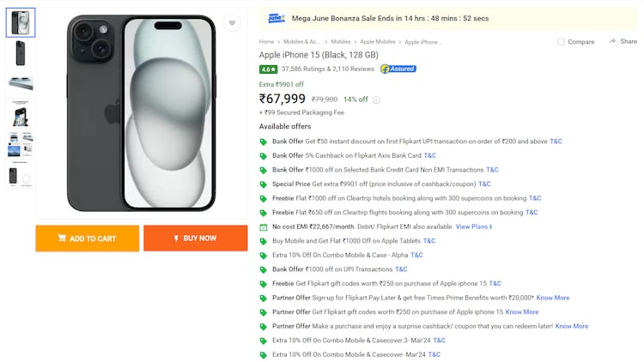The height and width of the screenshot is (362, 644).
Task: Click the Mega June Bonanza sale logo
Action: coord(275,17)
